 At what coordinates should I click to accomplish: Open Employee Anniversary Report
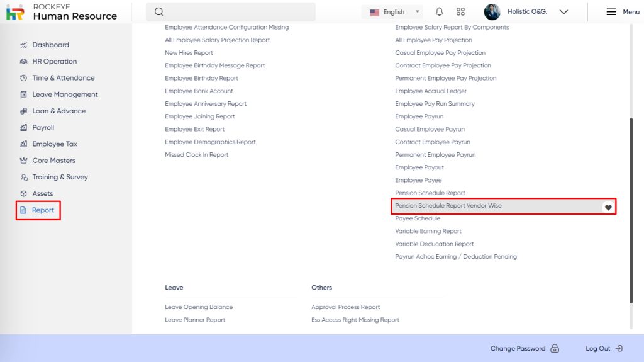(206, 104)
